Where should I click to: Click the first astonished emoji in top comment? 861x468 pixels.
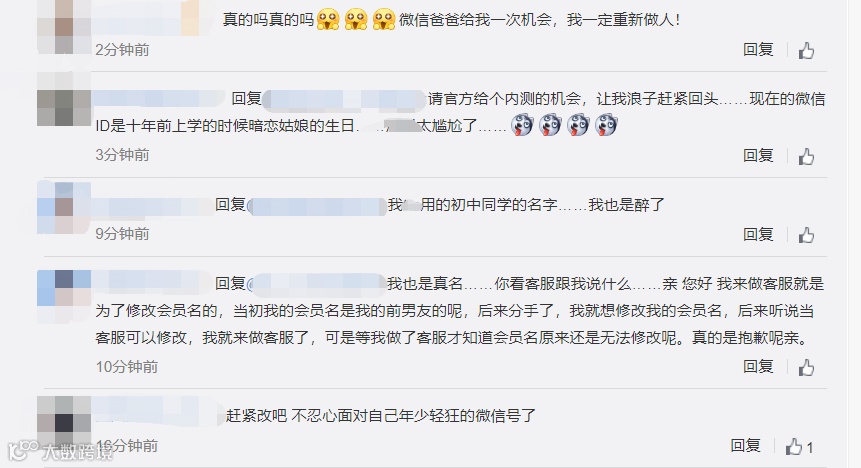click(x=328, y=20)
